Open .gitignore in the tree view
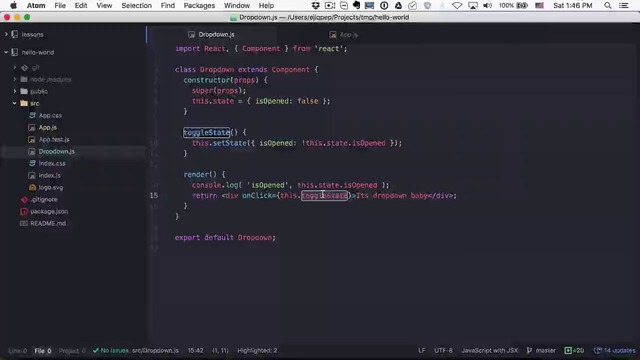 [x=44, y=199]
